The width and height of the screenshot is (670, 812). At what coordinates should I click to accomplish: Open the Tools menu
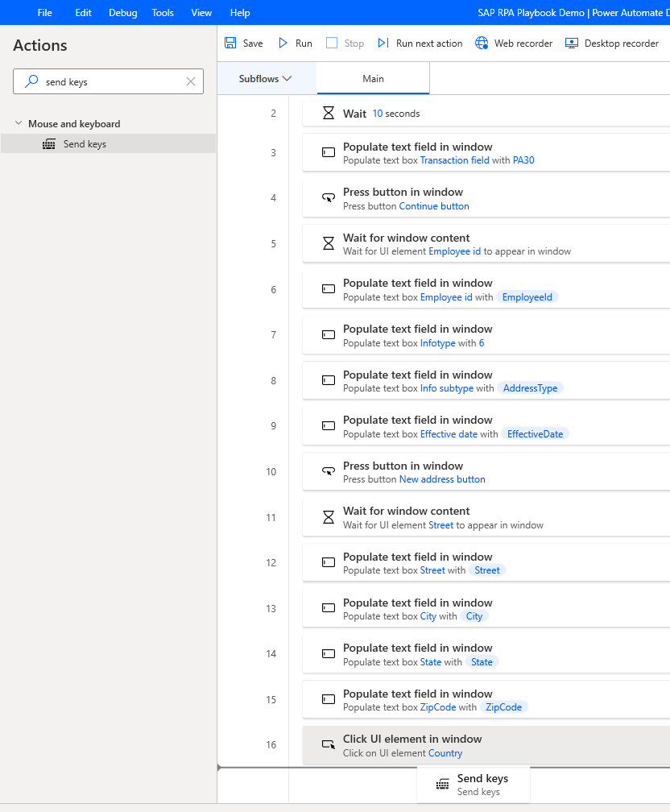pos(163,12)
